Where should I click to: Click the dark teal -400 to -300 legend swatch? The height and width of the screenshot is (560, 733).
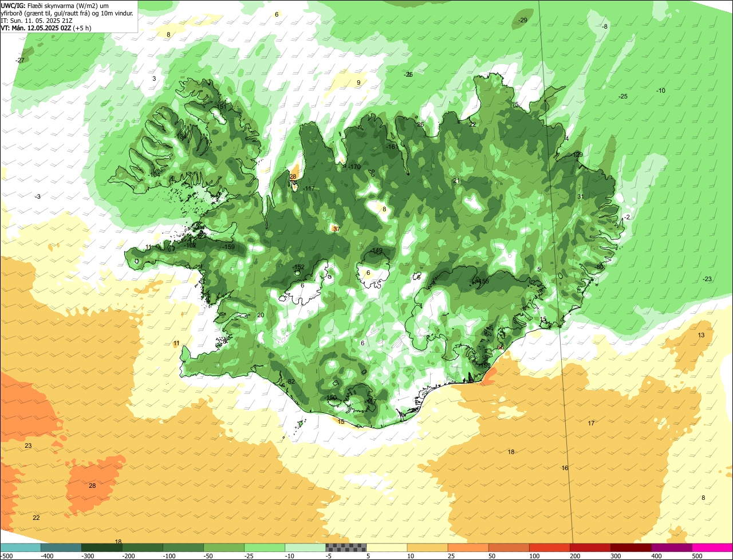[61, 547]
